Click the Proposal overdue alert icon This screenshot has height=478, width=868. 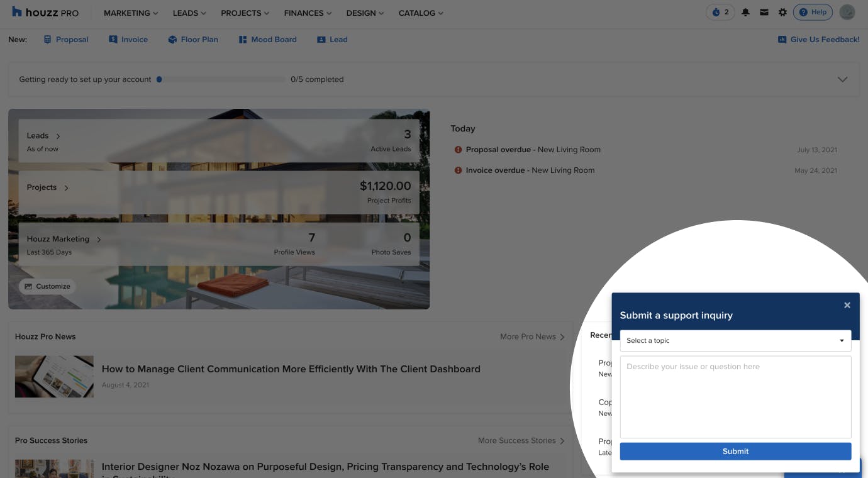point(458,150)
